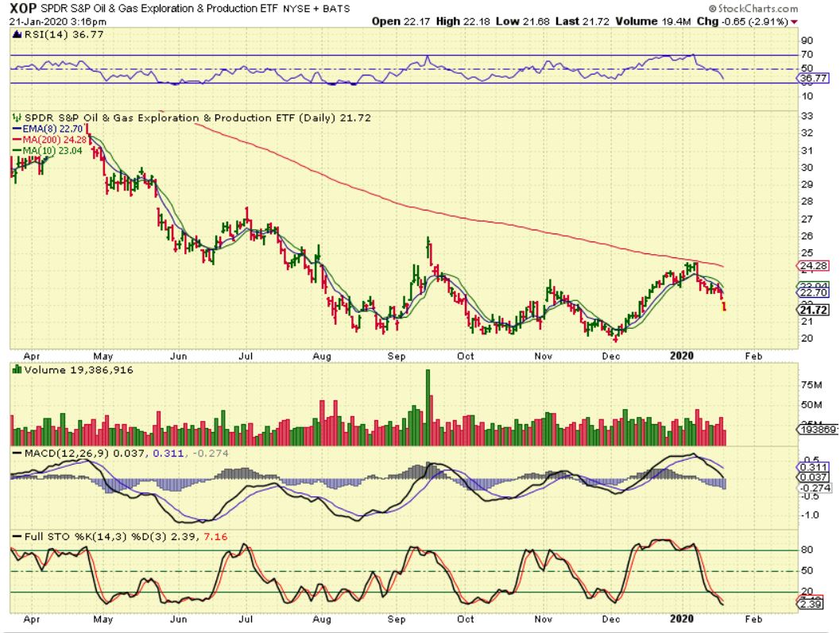Click the 26 label on the price axis
The image size is (840, 633).
click(807, 236)
